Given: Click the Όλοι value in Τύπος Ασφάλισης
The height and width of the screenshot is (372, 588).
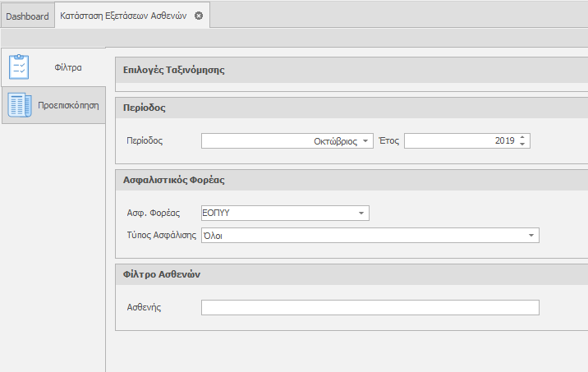Looking at the screenshot, I should pyautogui.click(x=214, y=236).
